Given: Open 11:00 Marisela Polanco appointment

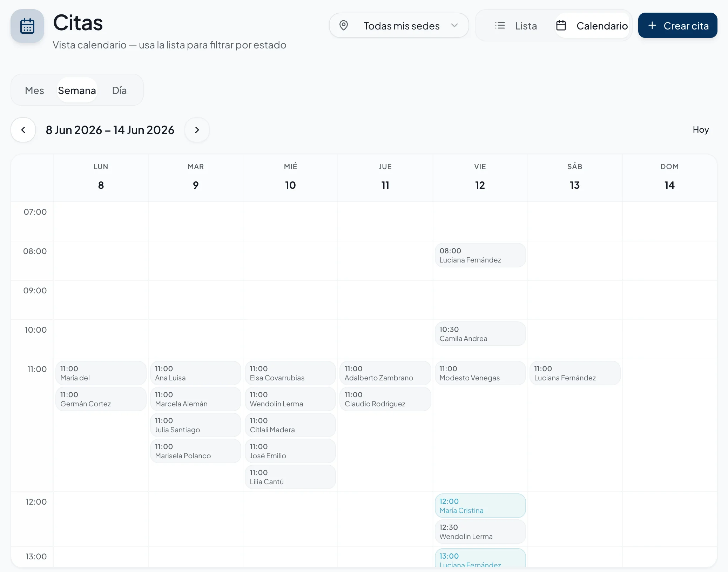Looking at the screenshot, I should 196,451.
